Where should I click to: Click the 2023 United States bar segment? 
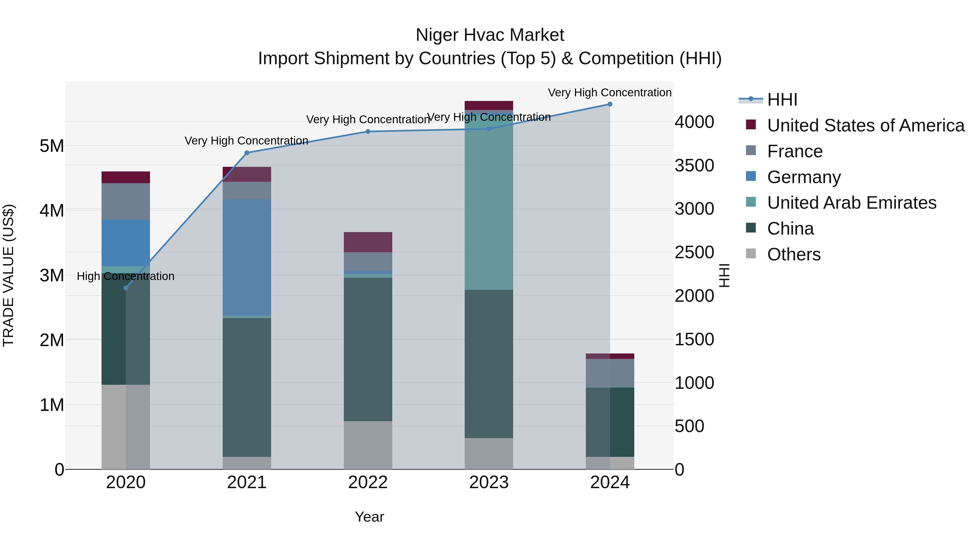(x=489, y=106)
